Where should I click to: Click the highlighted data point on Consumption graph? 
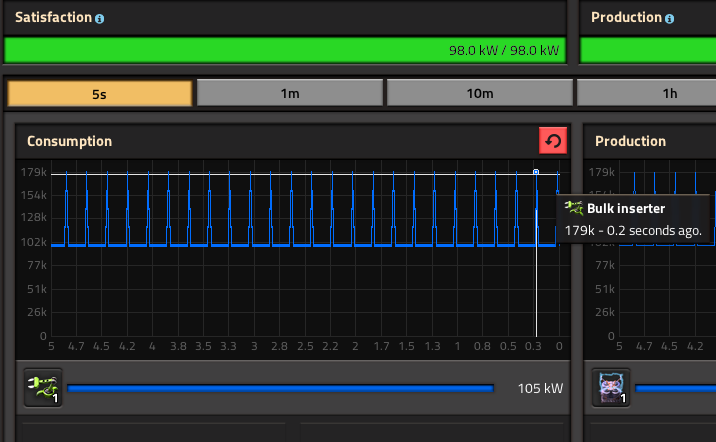coord(536,172)
